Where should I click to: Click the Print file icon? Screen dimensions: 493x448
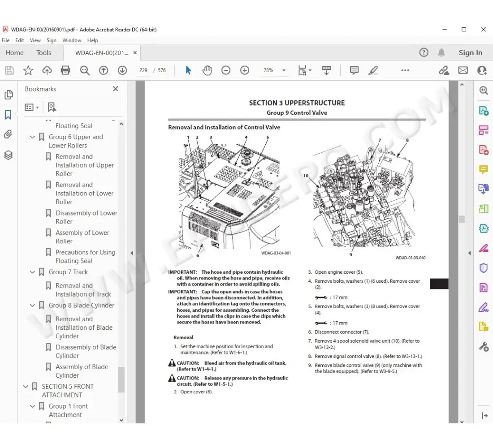[x=65, y=70]
